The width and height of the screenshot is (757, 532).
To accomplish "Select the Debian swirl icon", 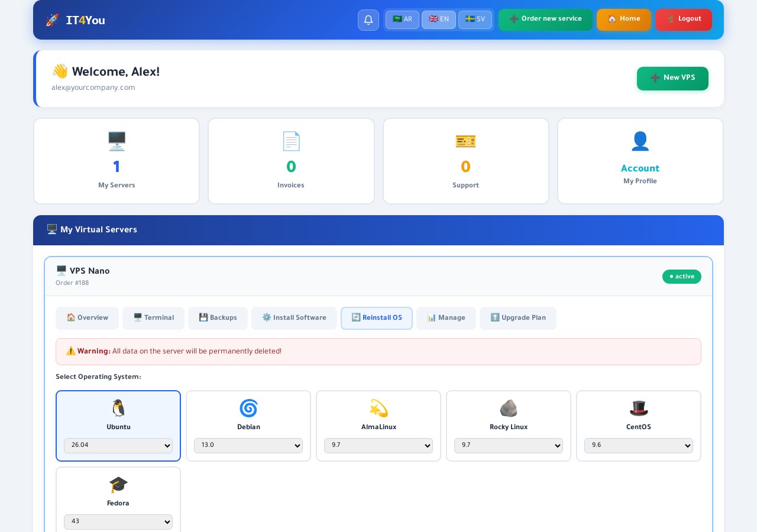I will click(248, 408).
